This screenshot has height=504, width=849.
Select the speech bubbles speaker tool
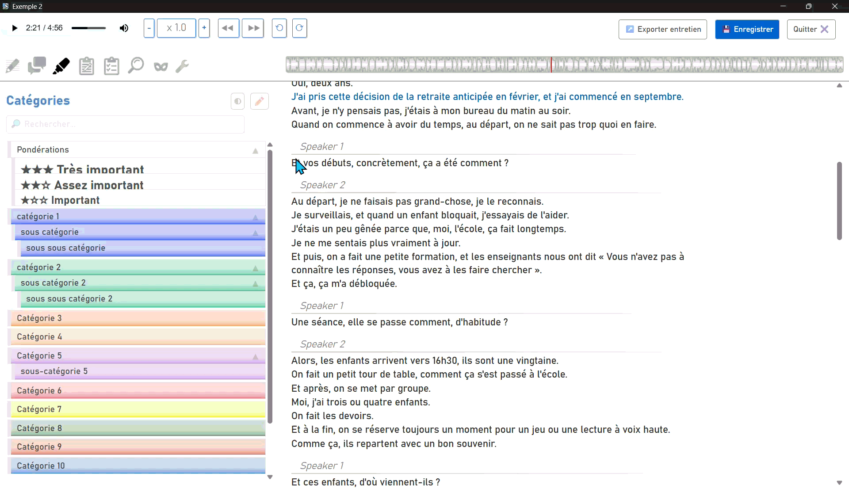(x=37, y=66)
